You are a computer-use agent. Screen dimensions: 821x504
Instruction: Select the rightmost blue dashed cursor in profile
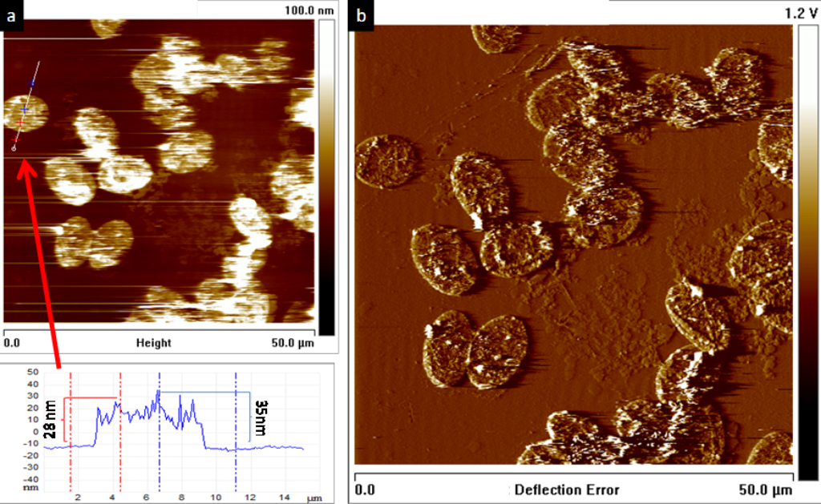(236, 433)
